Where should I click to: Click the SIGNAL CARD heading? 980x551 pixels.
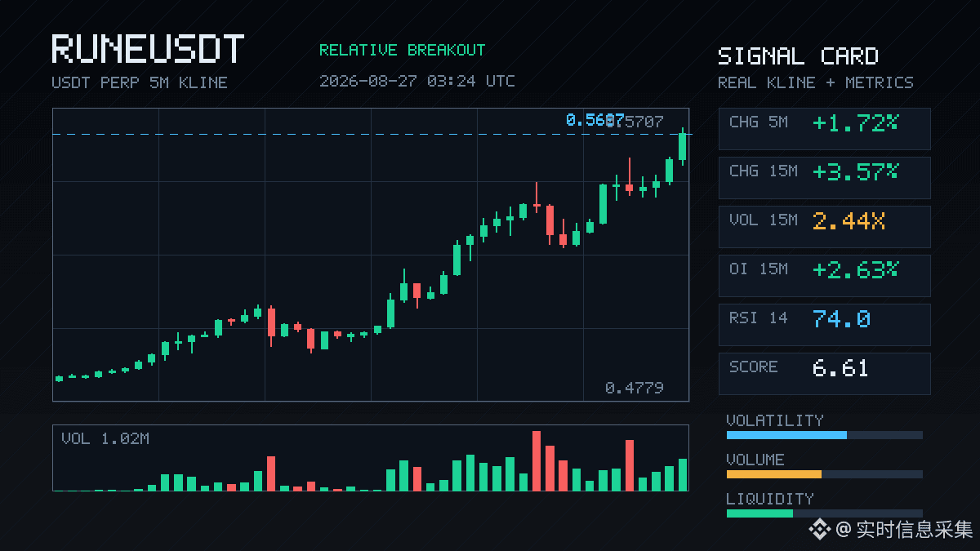pos(798,56)
